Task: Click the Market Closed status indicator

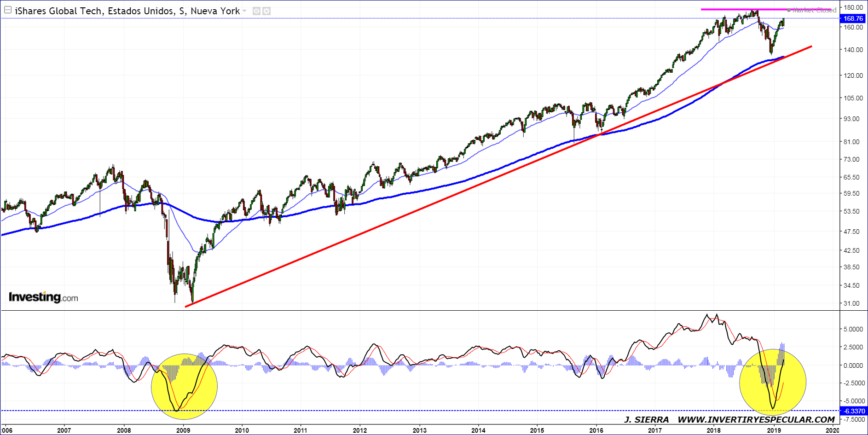Action: [813, 10]
